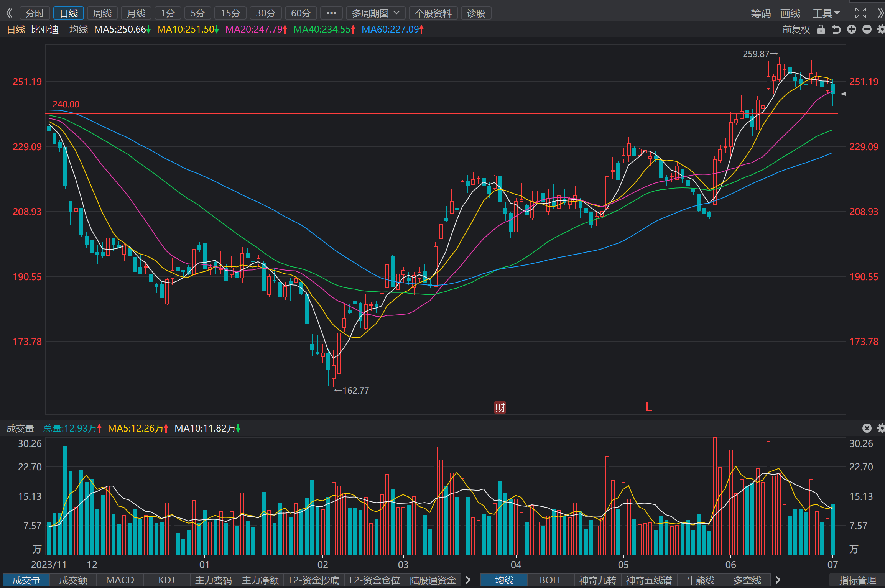Click 比亚迪 stock name label

(45, 30)
